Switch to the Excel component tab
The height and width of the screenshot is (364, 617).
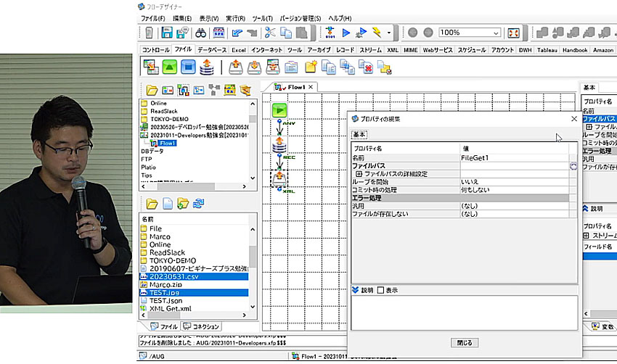point(239,50)
